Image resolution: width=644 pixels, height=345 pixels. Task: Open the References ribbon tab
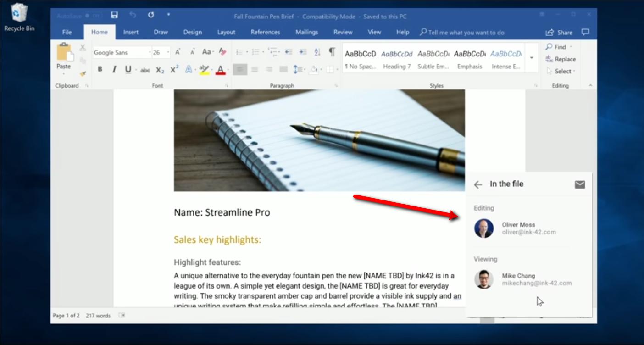tap(265, 32)
